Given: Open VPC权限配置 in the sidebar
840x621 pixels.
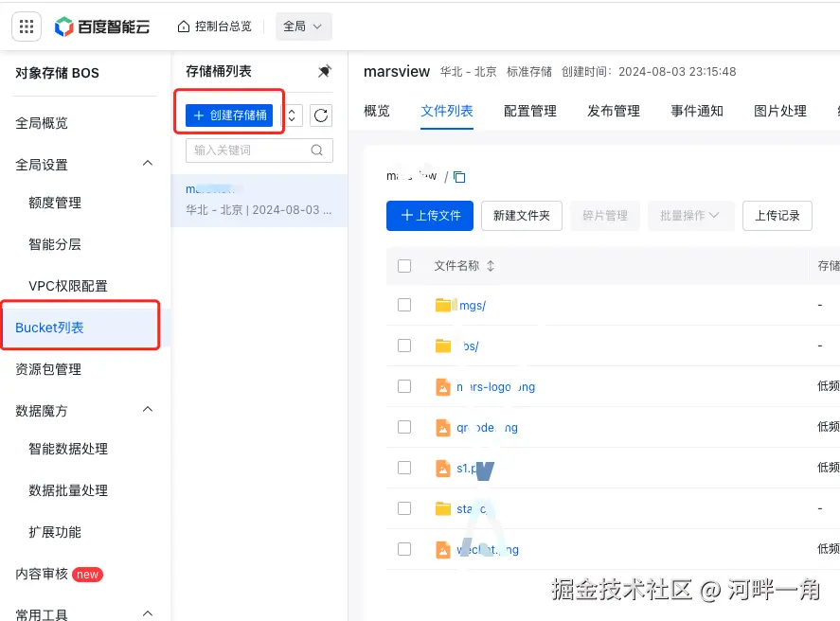Looking at the screenshot, I should tap(68, 287).
